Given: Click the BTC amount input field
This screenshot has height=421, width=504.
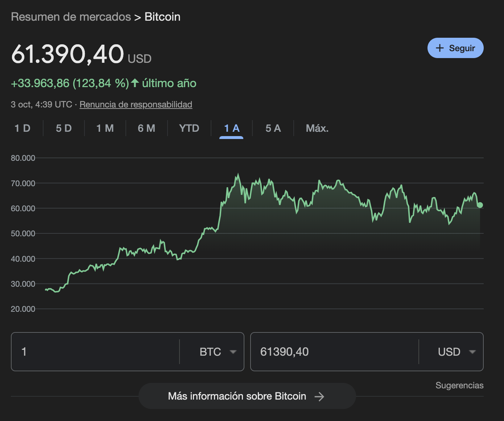Looking at the screenshot, I should (95, 352).
